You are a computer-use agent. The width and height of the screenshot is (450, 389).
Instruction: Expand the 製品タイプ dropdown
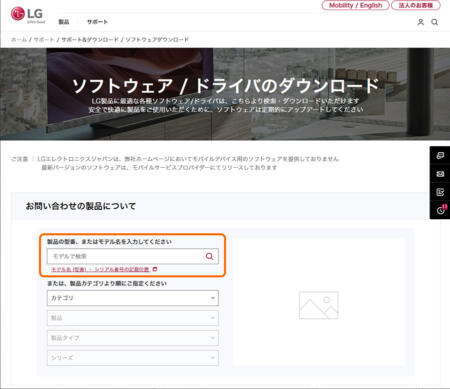(133, 338)
